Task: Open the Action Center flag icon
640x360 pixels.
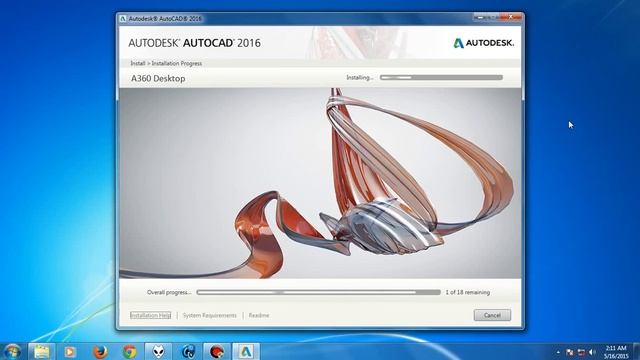Action: point(570,352)
